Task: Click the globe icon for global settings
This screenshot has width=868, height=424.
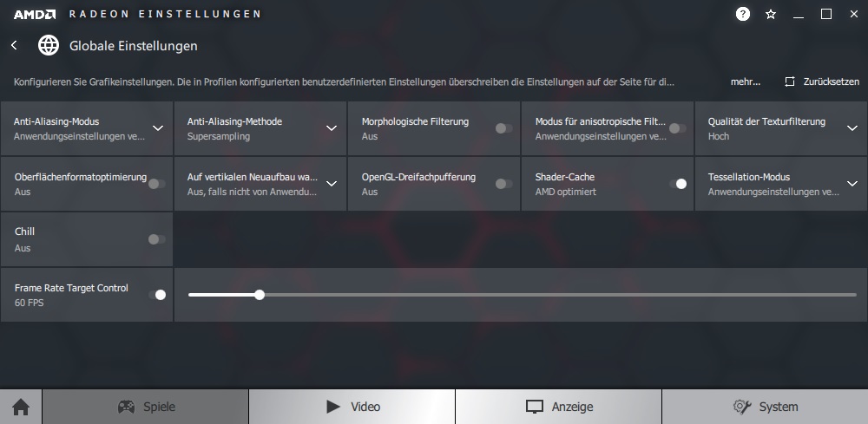Action: [x=49, y=45]
